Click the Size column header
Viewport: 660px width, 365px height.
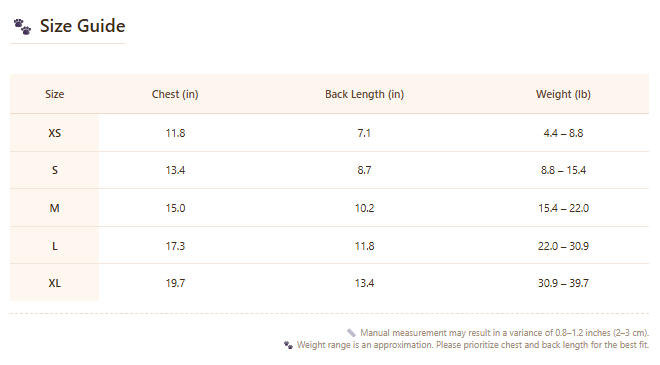[55, 94]
